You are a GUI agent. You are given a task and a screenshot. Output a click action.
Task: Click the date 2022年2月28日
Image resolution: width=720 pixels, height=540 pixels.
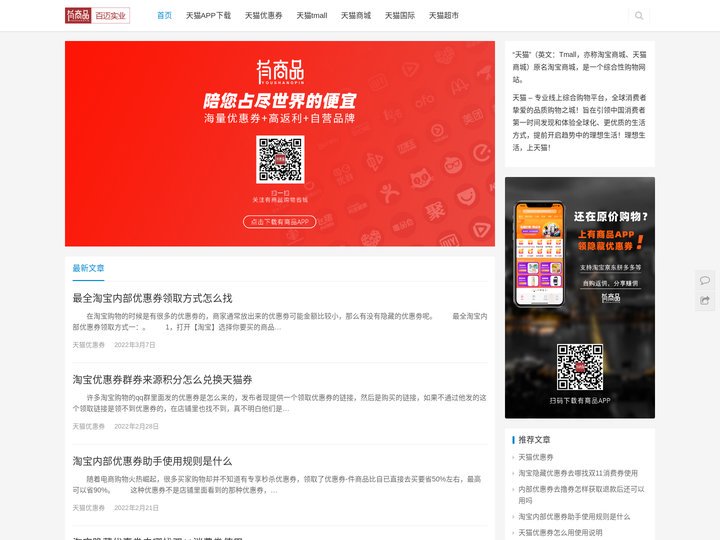click(x=136, y=427)
